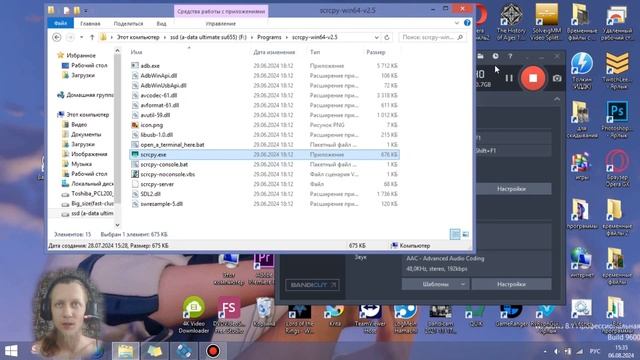Open Windows Start menu

(x=11, y=351)
